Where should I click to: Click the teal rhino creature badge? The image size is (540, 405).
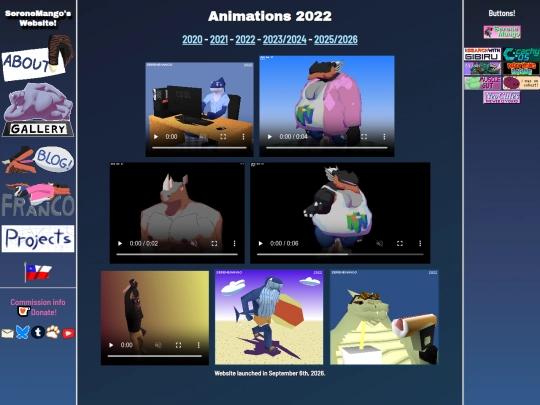tap(482, 69)
